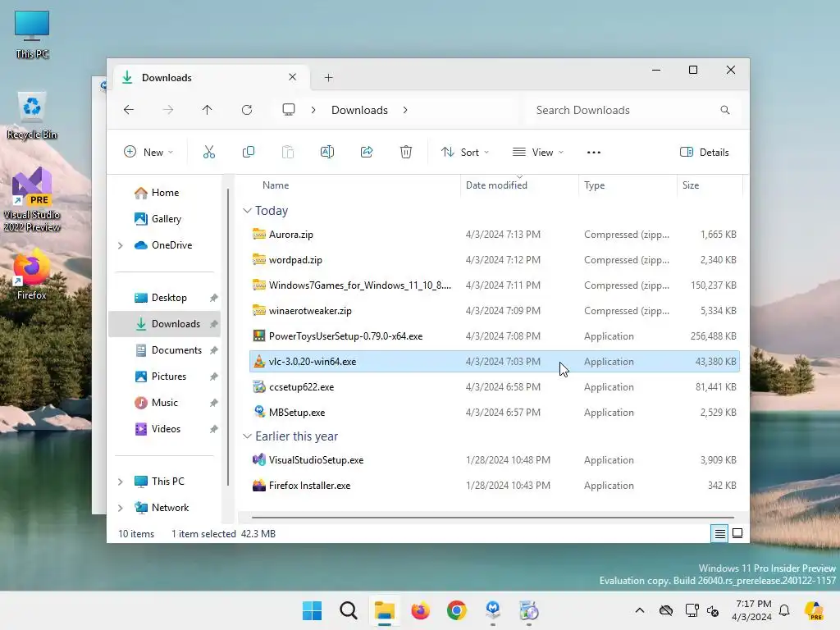Click the Share icon in the toolbar
The width and height of the screenshot is (840, 630).
[x=367, y=152]
